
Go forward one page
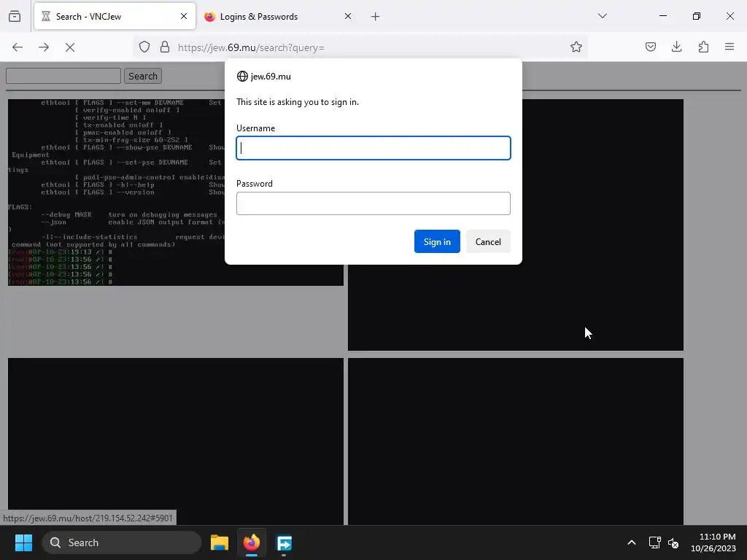[x=44, y=47]
